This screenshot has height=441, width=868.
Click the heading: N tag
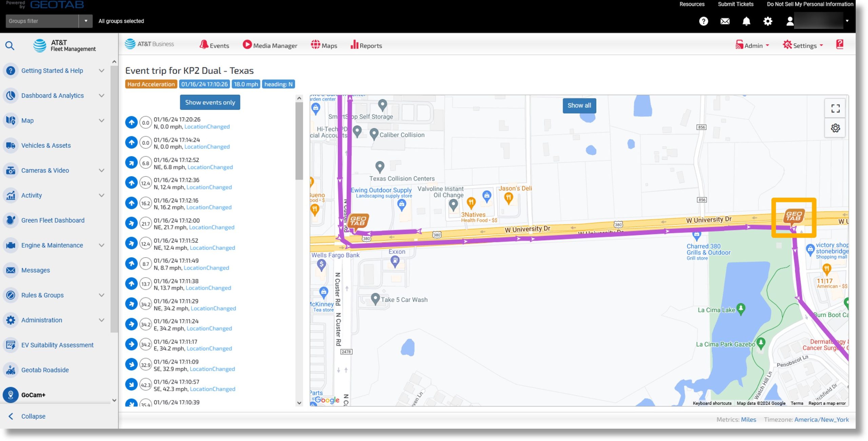point(278,84)
